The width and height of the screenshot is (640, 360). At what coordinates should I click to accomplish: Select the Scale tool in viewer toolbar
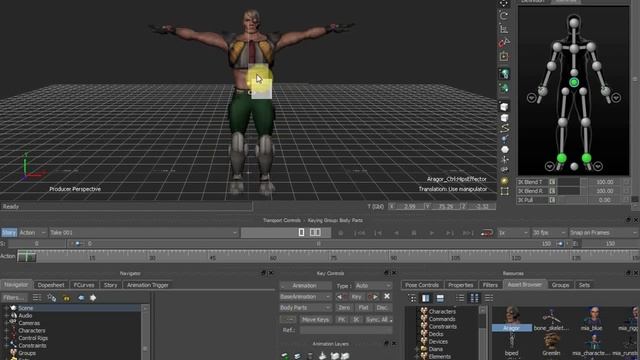504,29
